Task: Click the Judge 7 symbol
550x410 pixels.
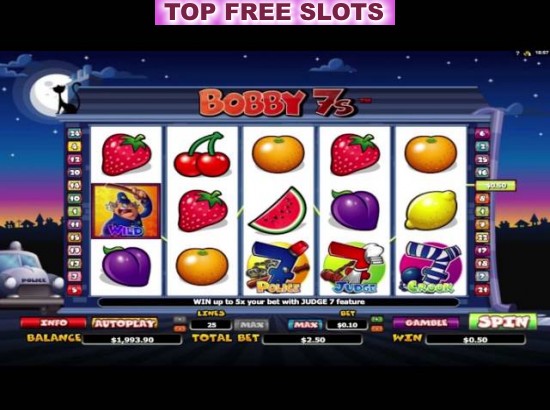Action: coord(354,267)
